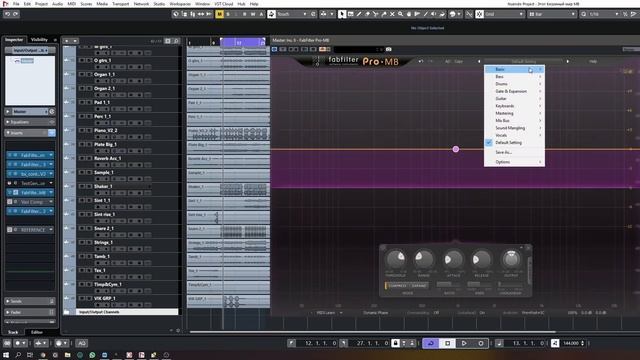Select the Erase tool

coord(367,14)
